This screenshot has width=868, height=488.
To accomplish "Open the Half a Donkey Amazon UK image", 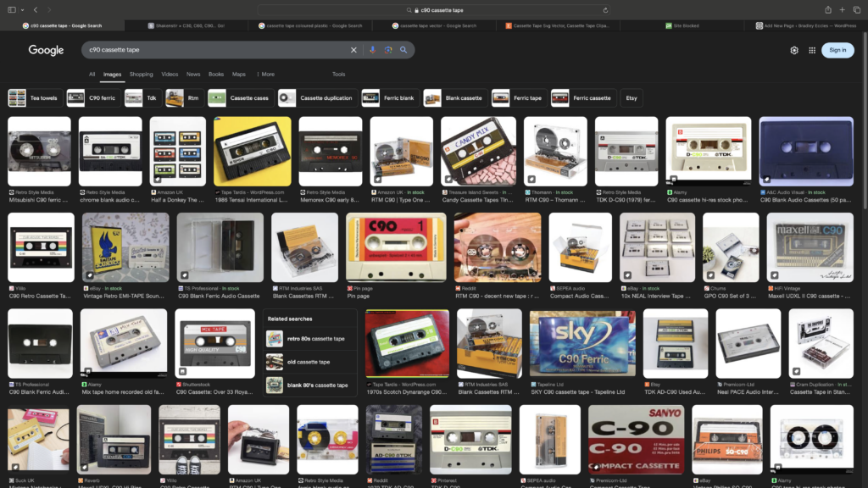I will click(178, 151).
